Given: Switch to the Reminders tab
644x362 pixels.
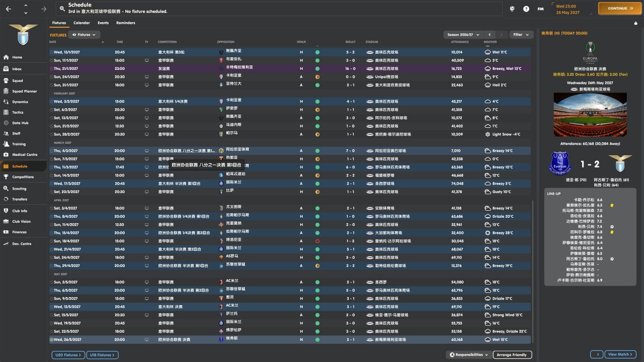Looking at the screenshot, I should coord(125,23).
